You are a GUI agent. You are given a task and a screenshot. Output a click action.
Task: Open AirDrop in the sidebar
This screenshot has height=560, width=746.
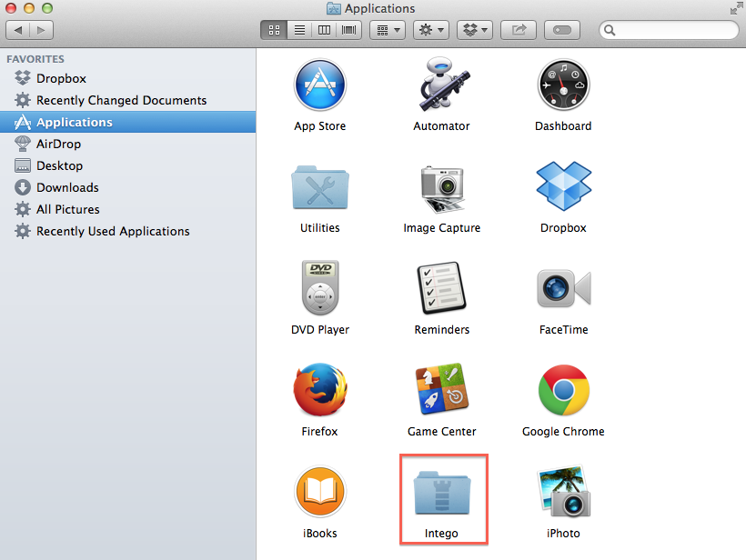(127, 144)
